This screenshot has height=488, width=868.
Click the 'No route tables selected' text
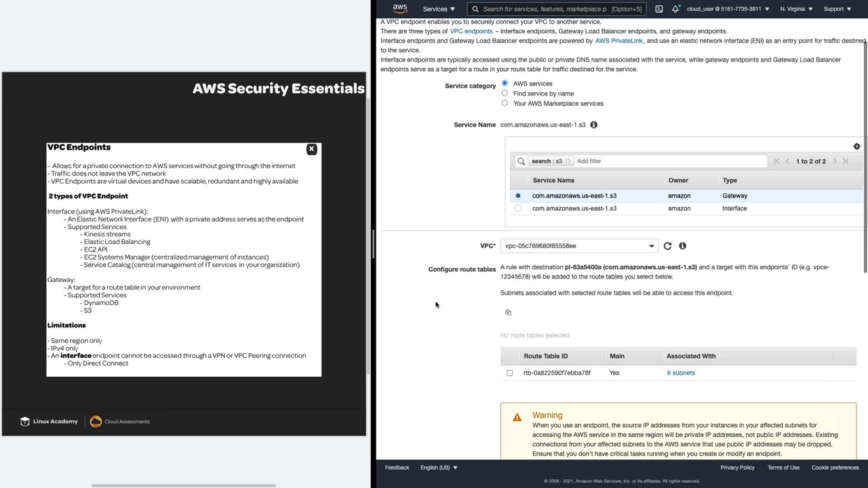coord(535,335)
